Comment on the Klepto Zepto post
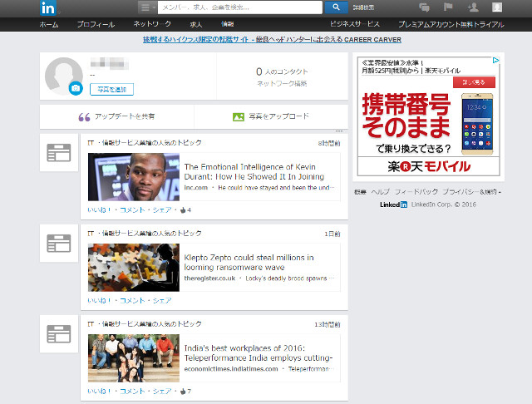This screenshot has width=532, height=404. click(132, 301)
